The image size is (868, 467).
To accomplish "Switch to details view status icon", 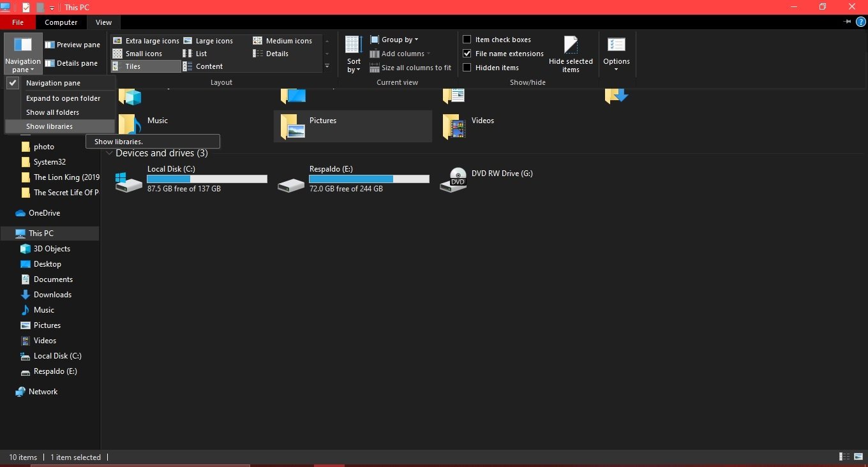I will 844,457.
